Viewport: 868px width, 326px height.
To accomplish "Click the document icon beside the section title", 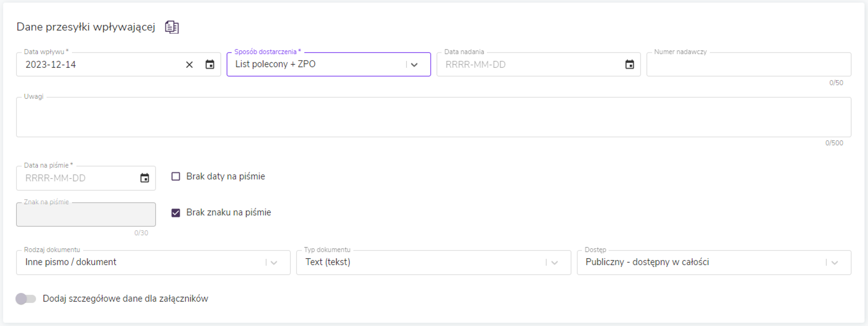I will (172, 27).
